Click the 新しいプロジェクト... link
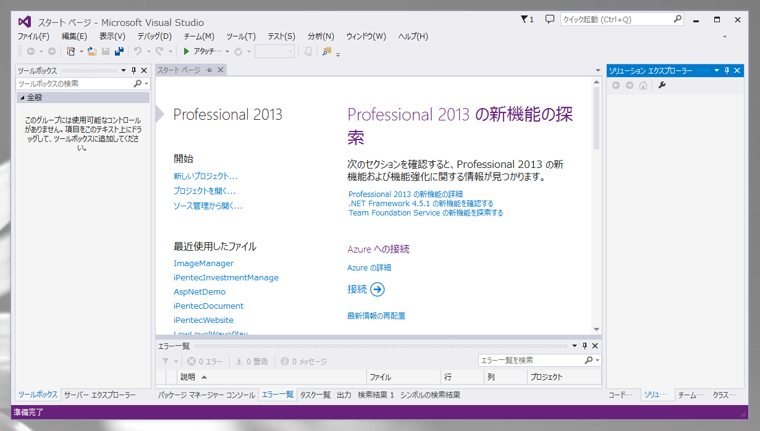Screen dimensions: 760x431 tap(206, 176)
